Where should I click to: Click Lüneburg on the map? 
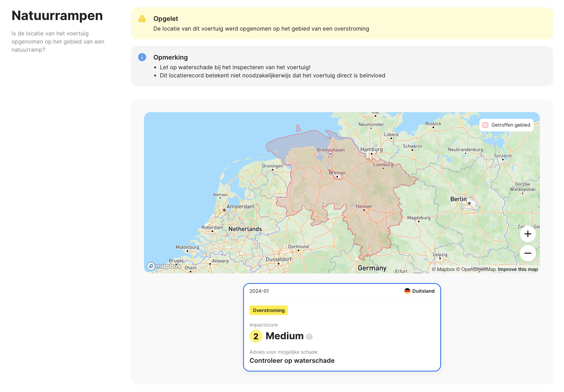point(383,165)
